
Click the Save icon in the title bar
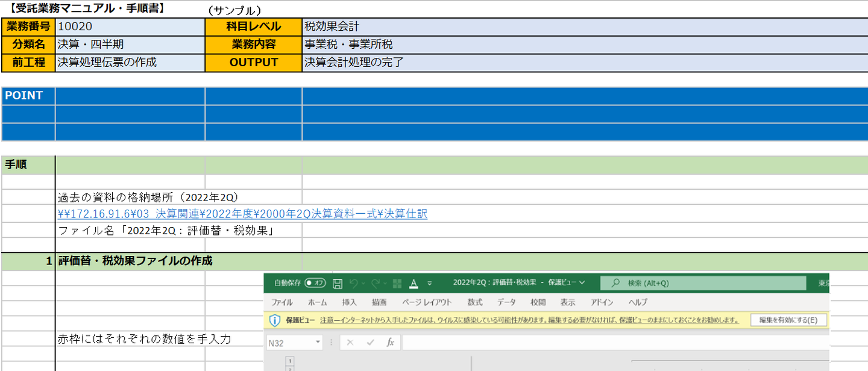(338, 283)
